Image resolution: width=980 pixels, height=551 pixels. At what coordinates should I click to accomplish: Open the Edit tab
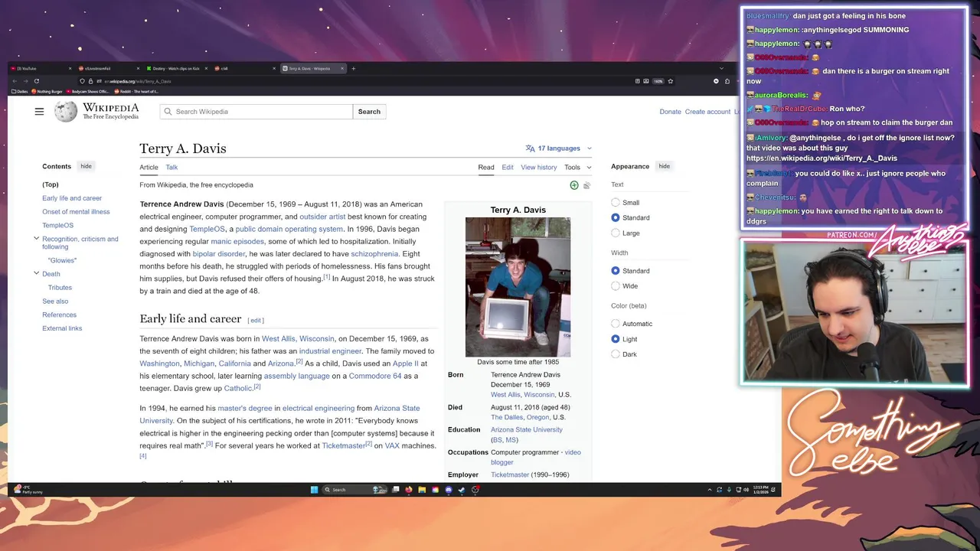[x=508, y=167]
